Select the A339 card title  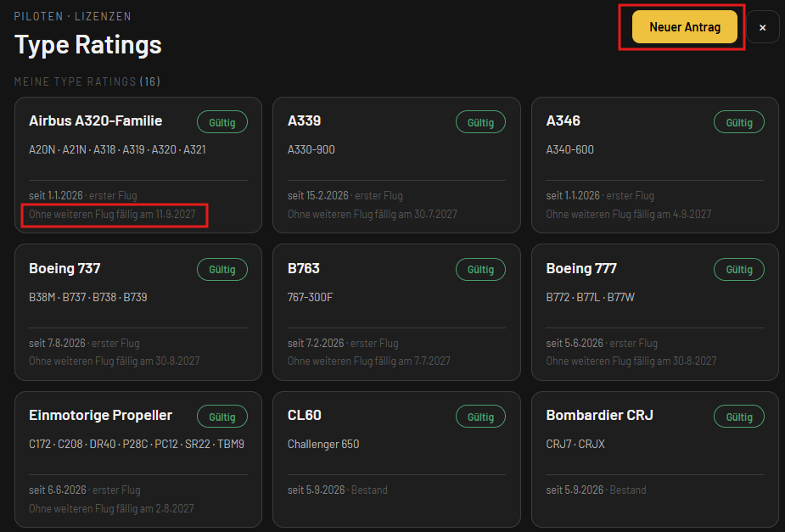pyautogui.click(x=305, y=120)
